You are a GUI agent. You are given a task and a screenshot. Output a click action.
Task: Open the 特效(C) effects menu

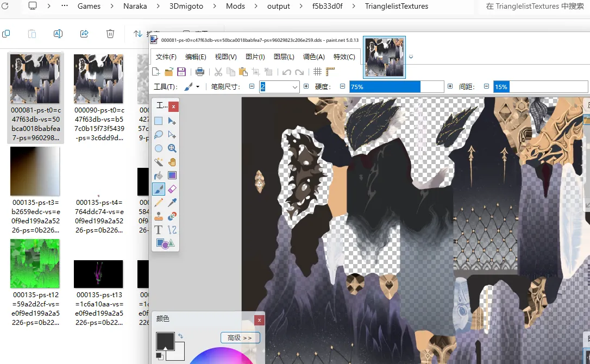click(x=344, y=57)
